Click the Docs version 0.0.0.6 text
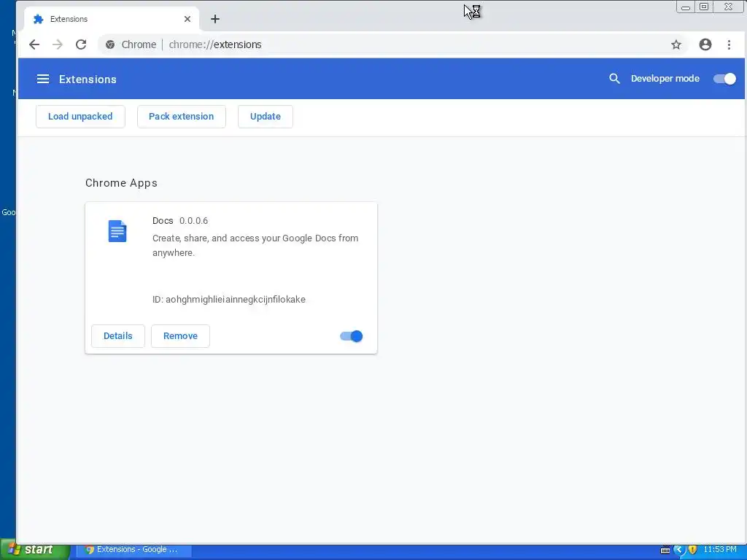 coord(193,221)
